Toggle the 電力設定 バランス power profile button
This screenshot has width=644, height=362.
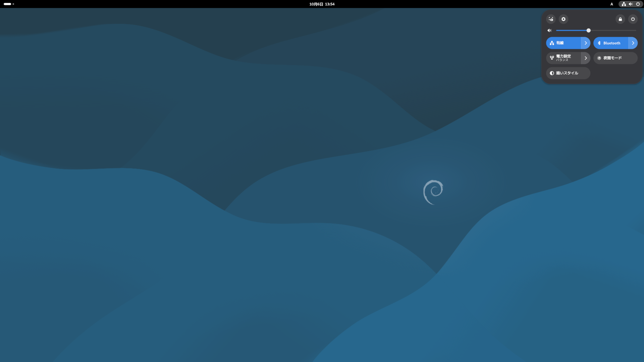(x=563, y=58)
